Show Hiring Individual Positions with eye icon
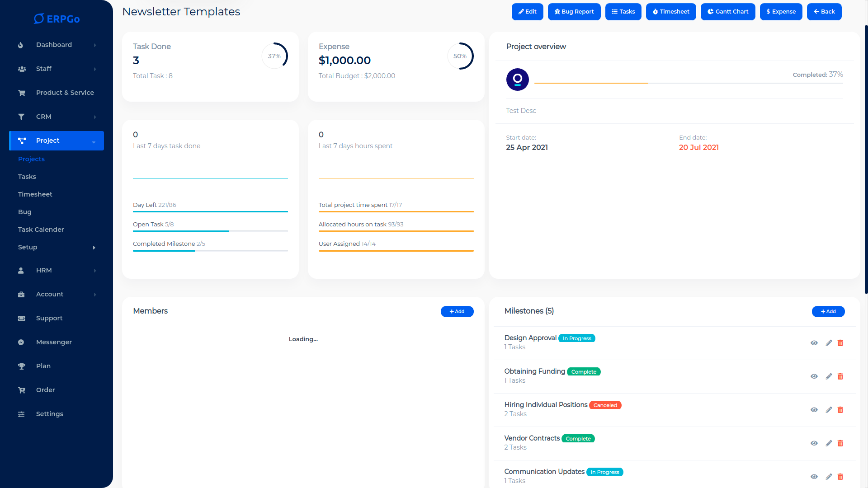The height and width of the screenshot is (488, 868). pyautogui.click(x=814, y=410)
